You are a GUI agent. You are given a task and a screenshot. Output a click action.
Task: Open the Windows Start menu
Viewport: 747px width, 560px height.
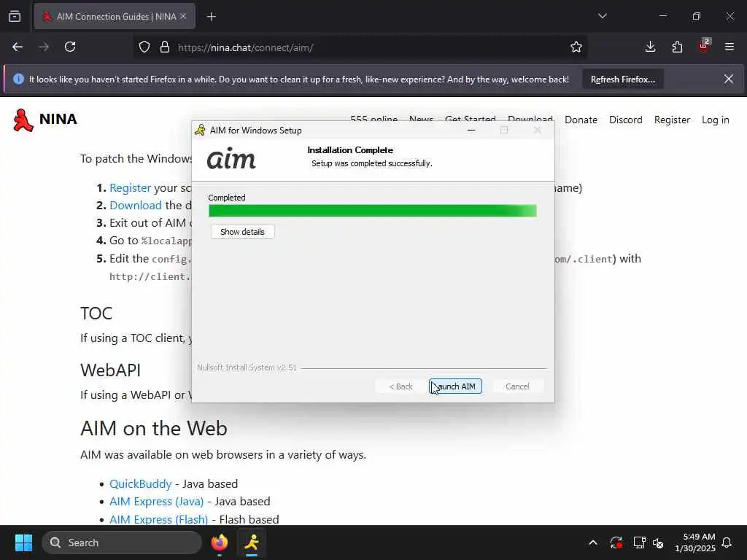(x=23, y=542)
